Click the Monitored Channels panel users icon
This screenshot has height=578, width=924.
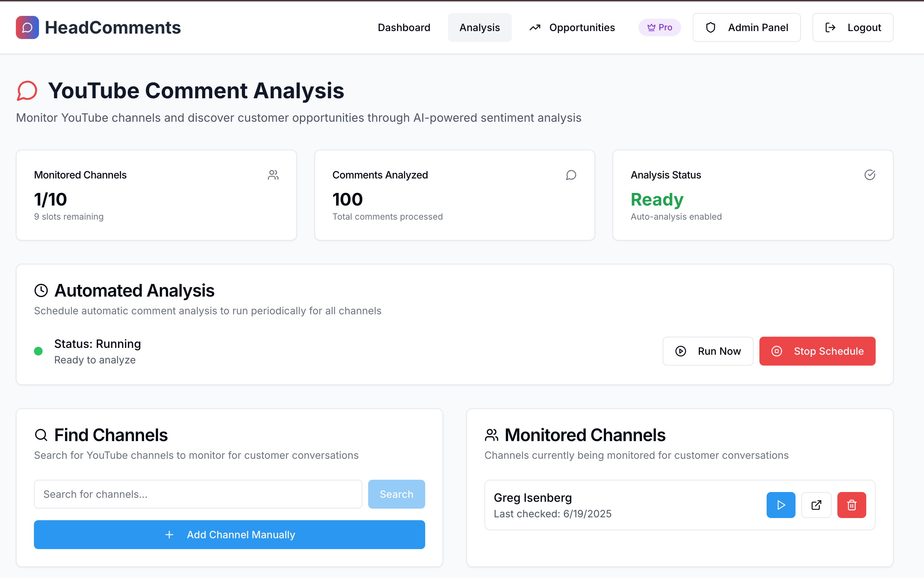(491, 435)
